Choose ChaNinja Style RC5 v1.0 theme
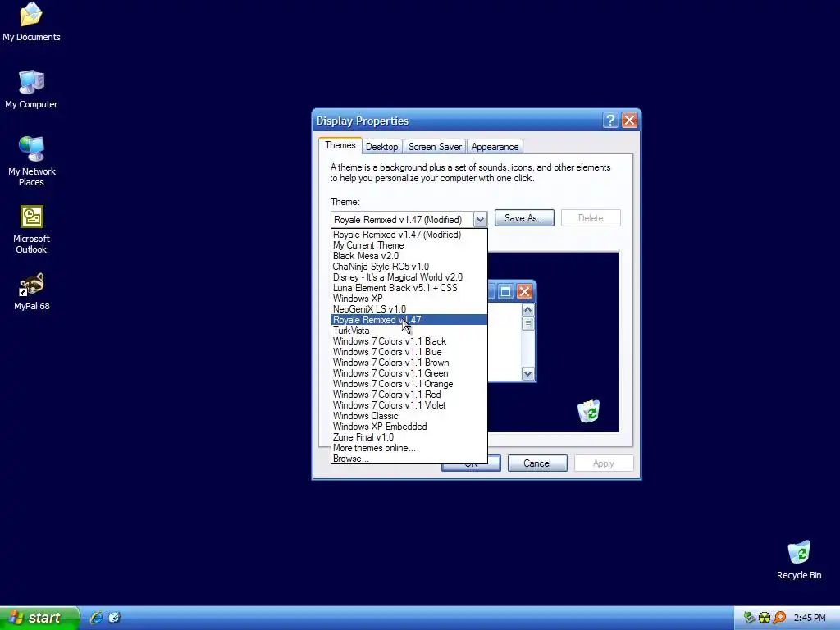The width and height of the screenshot is (840, 630). 409,267
